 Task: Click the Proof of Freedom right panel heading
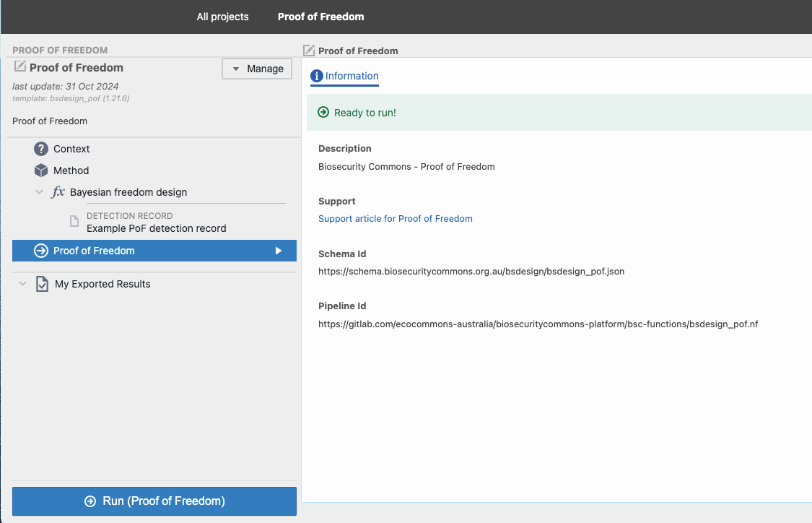(x=358, y=51)
